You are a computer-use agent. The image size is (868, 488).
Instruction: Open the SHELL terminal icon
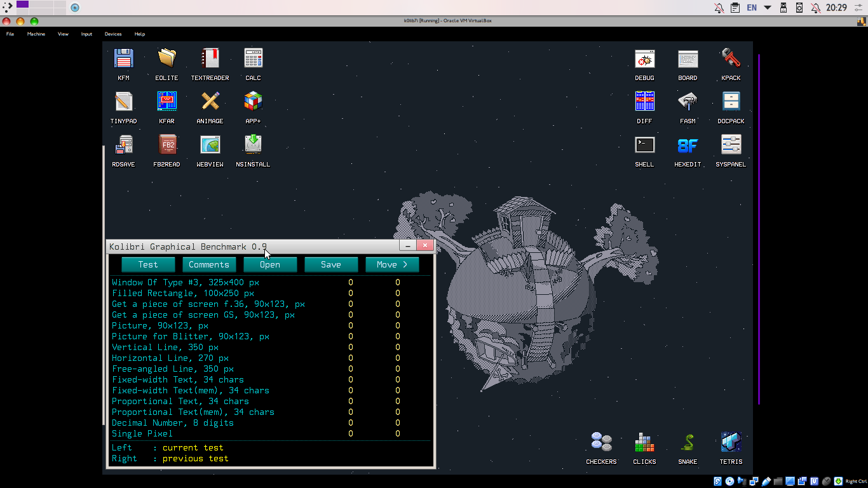point(644,145)
